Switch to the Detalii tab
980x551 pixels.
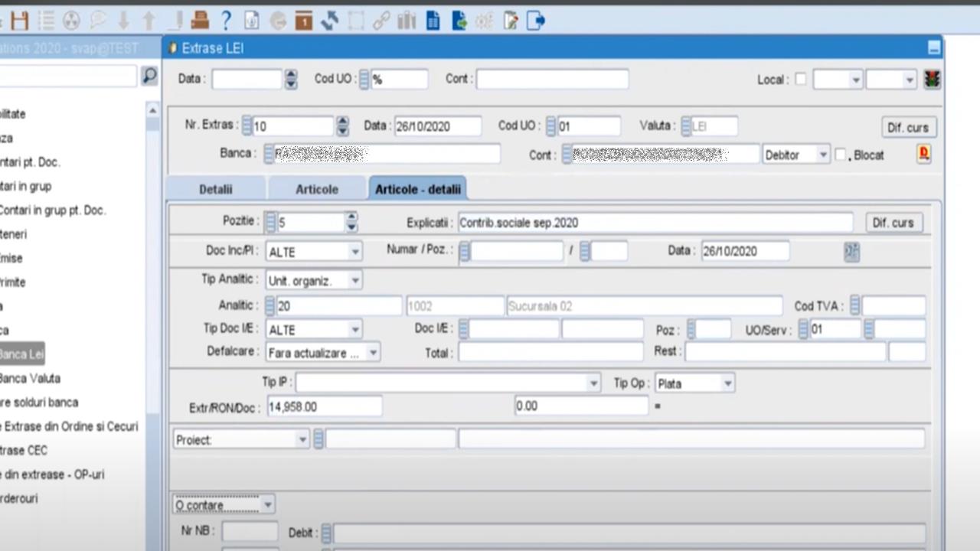pos(216,189)
